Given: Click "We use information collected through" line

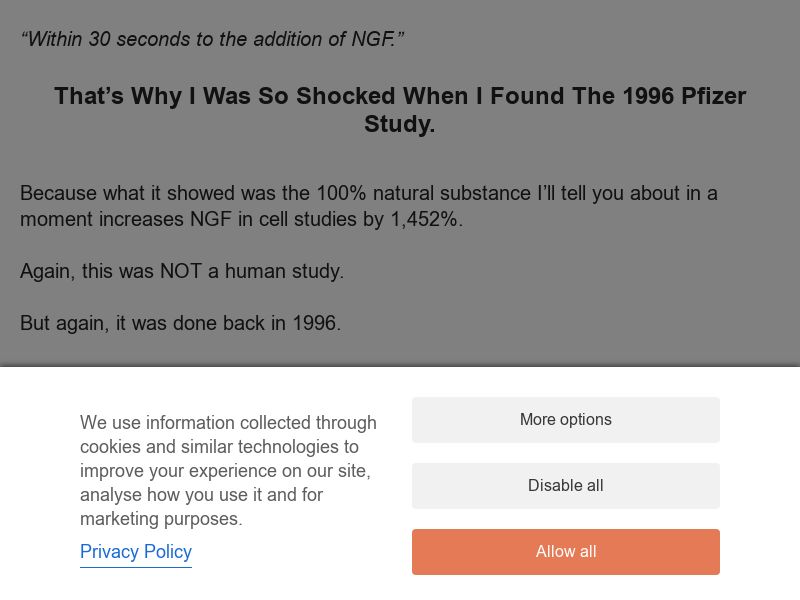Looking at the screenshot, I should pos(228,423).
